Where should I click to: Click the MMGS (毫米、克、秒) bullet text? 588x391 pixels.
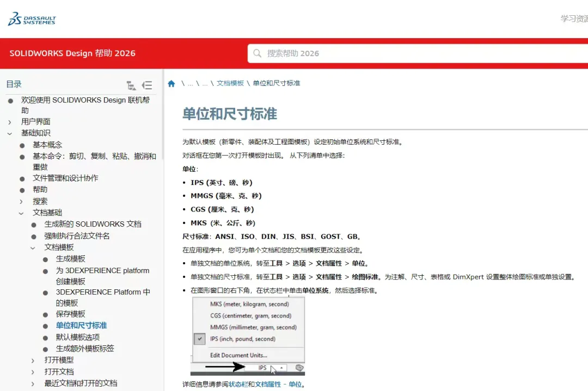tap(226, 196)
